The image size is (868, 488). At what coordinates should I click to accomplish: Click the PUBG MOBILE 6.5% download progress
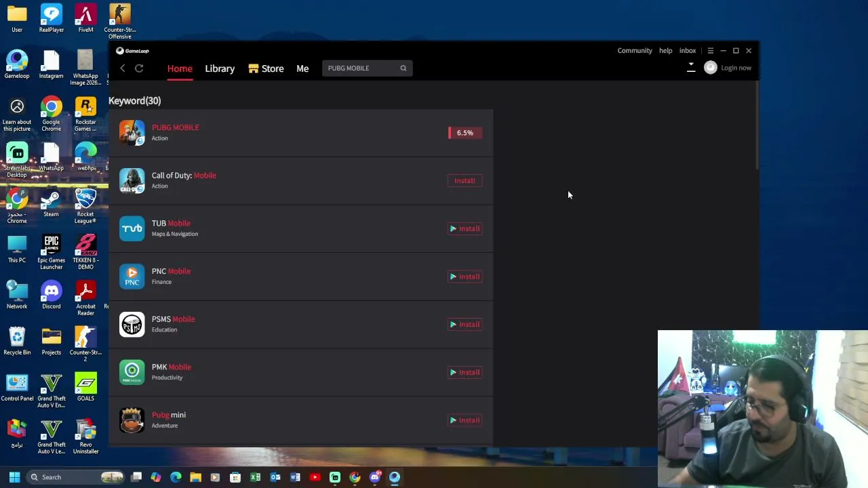[x=465, y=133]
